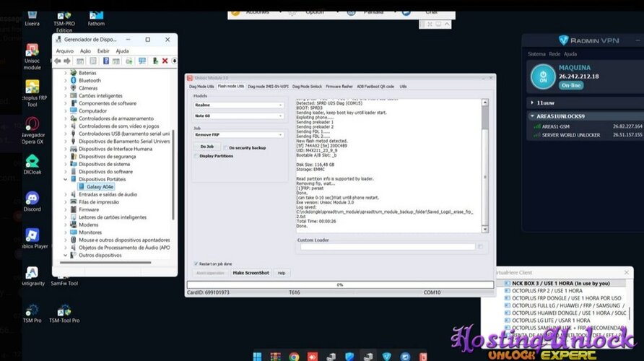Uncheck the Restart on job done checkbox
The image size is (644, 361).
pyautogui.click(x=196, y=264)
